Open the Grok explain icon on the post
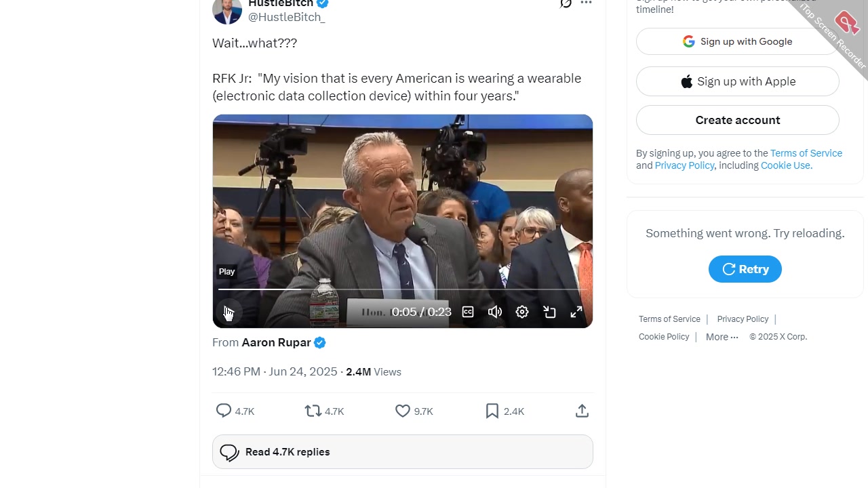The width and height of the screenshot is (868, 488). click(x=566, y=3)
